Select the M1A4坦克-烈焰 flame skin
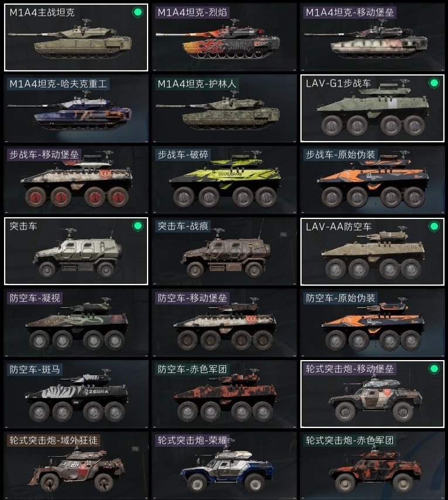Viewport: 448px width, 500px height. [224, 37]
